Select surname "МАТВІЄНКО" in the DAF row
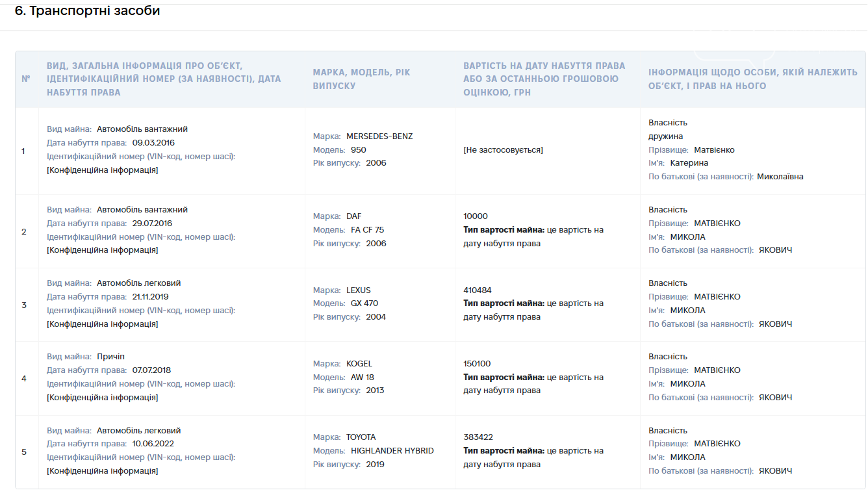Viewport: 868px width, 499px height. pos(717,223)
